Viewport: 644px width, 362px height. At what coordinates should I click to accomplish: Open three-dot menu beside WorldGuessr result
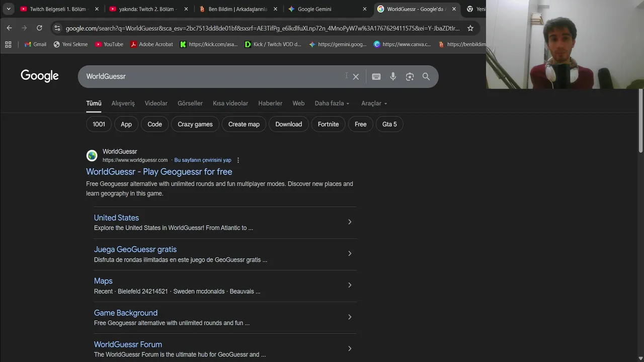tap(238, 160)
